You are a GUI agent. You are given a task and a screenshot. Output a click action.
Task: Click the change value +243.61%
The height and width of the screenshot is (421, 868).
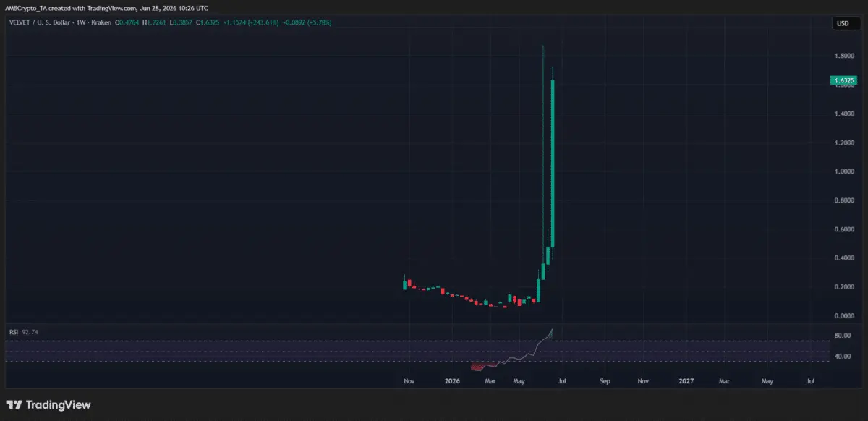coord(263,23)
